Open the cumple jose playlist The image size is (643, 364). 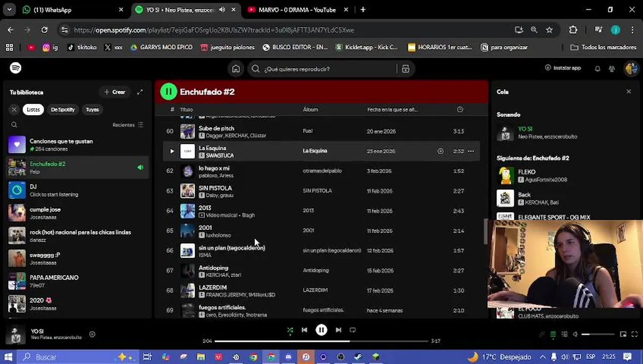click(x=77, y=213)
